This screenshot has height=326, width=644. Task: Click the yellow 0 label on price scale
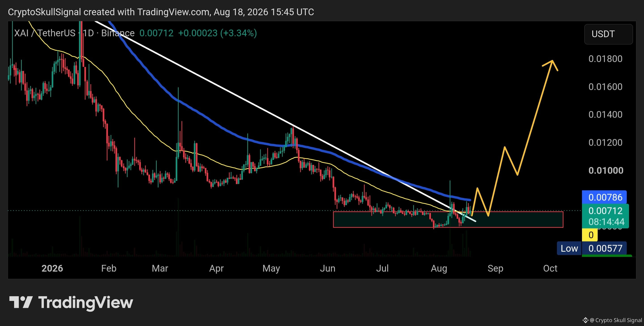click(590, 235)
